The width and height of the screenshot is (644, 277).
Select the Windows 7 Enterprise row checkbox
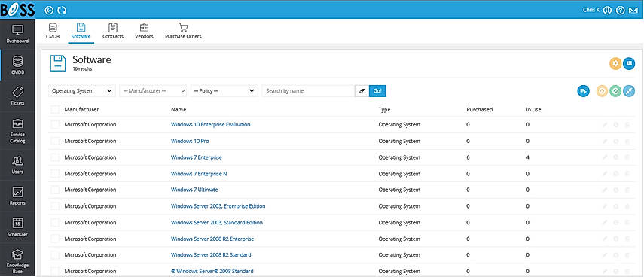pyautogui.click(x=55, y=157)
